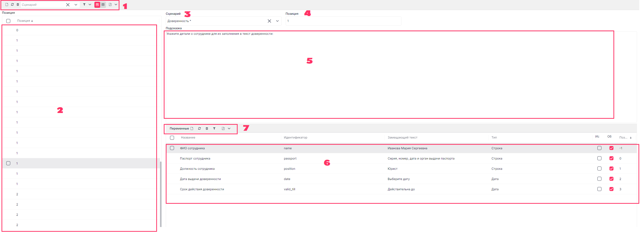
Task: Refresh the positions list in top toolbar
Action: (x=12, y=4)
